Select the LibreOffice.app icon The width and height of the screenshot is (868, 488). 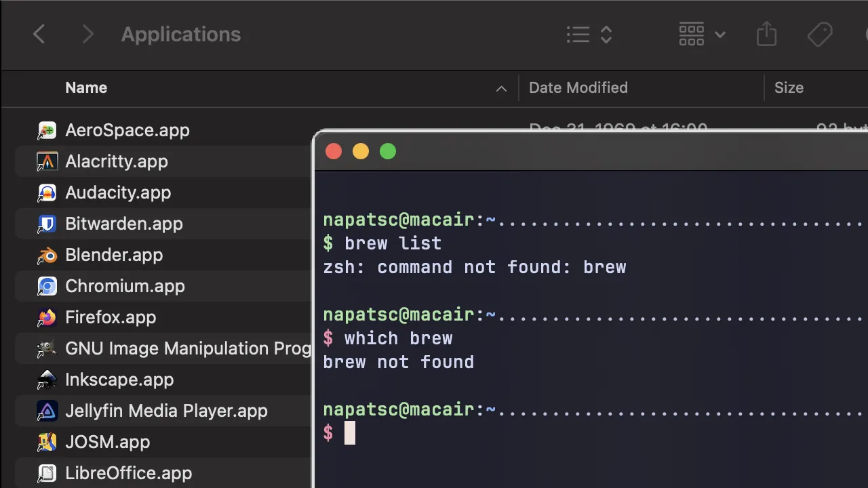(x=47, y=473)
